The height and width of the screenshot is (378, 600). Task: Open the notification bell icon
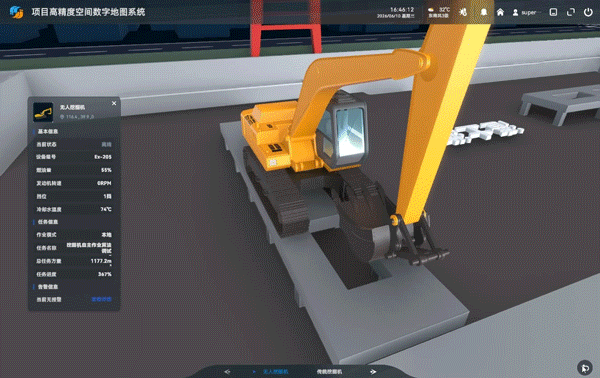click(x=484, y=12)
